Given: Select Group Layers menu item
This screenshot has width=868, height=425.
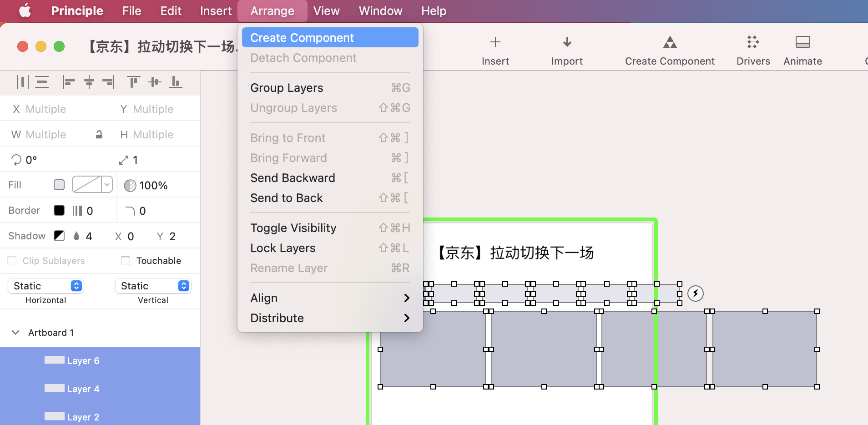Looking at the screenshot, I should click(330, 88).
